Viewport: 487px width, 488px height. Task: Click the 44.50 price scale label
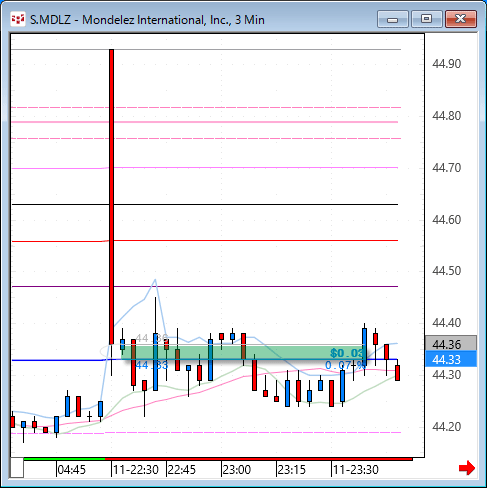point(446,271)
